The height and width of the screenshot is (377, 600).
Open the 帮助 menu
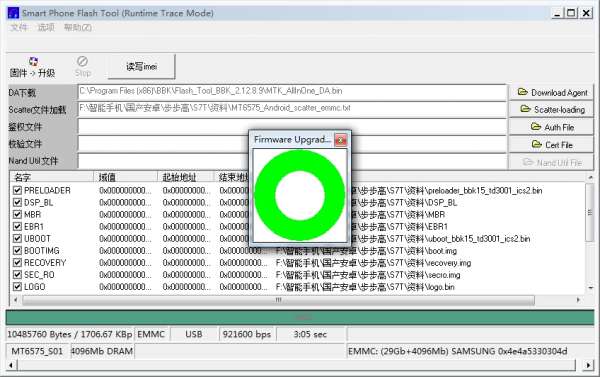78,28
